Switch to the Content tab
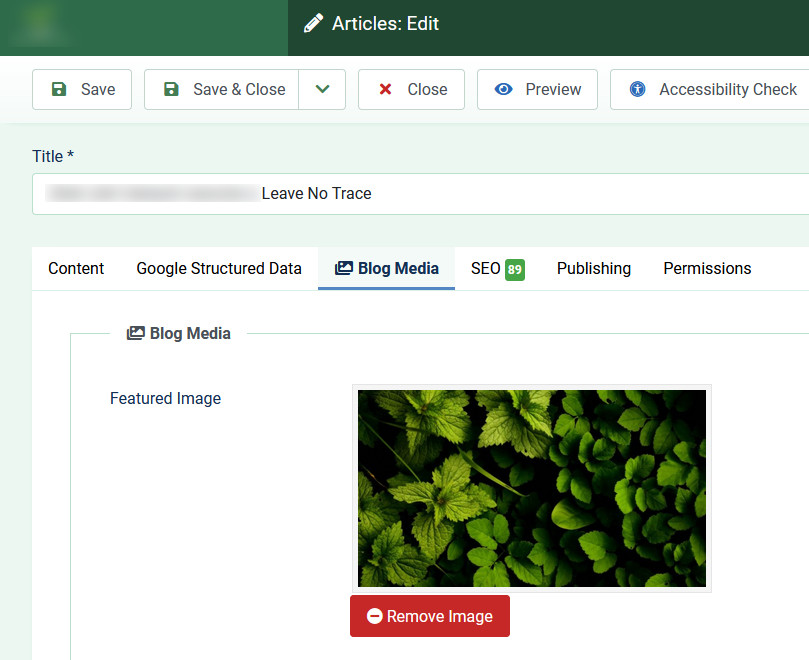Image resolution: width=809 pixels, height=660 pixels. pos(76,268)
